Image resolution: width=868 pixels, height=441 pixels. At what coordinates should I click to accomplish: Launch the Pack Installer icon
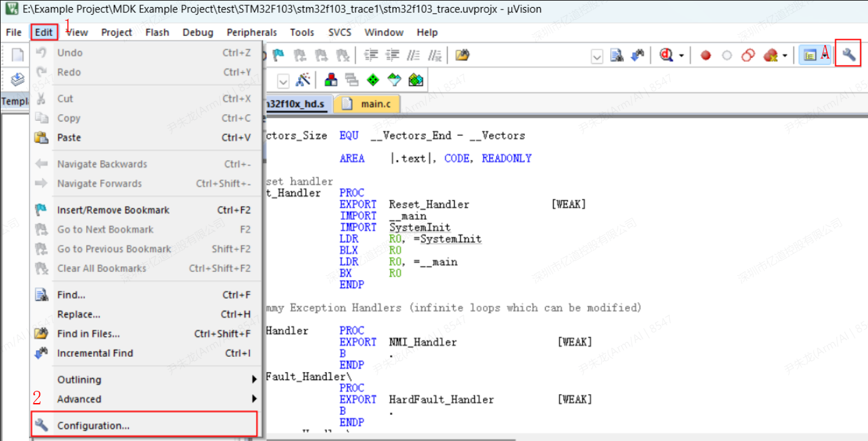point(416,80)
